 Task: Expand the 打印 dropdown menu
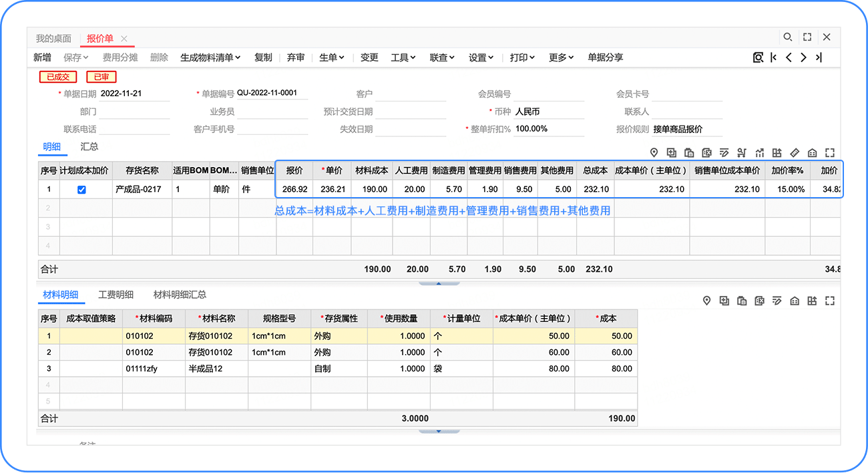coord(522,57)
